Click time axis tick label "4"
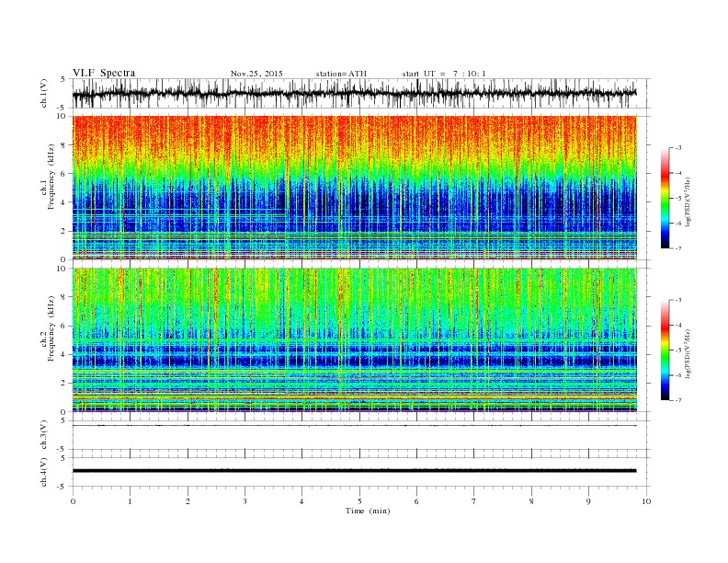Screen dimensions: 728x563 click(301, 501)
